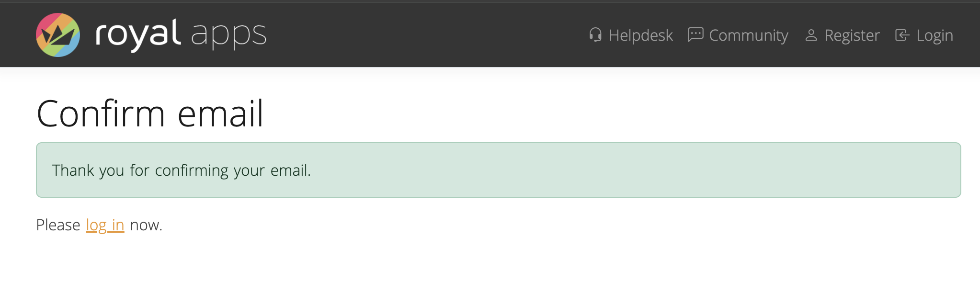
Task: Click the Community chat bubble icon
Action: pos(695,35)
